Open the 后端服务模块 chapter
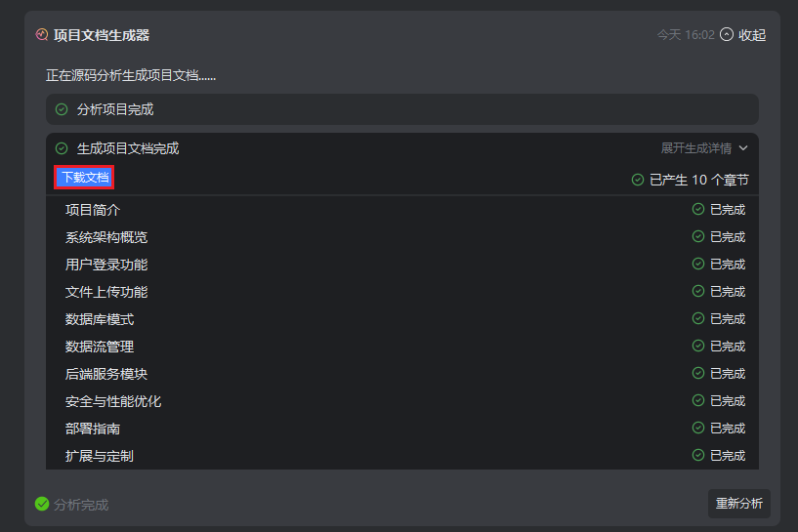The width and height of the screenshot is (798, 532). click(x=106, y=374)
